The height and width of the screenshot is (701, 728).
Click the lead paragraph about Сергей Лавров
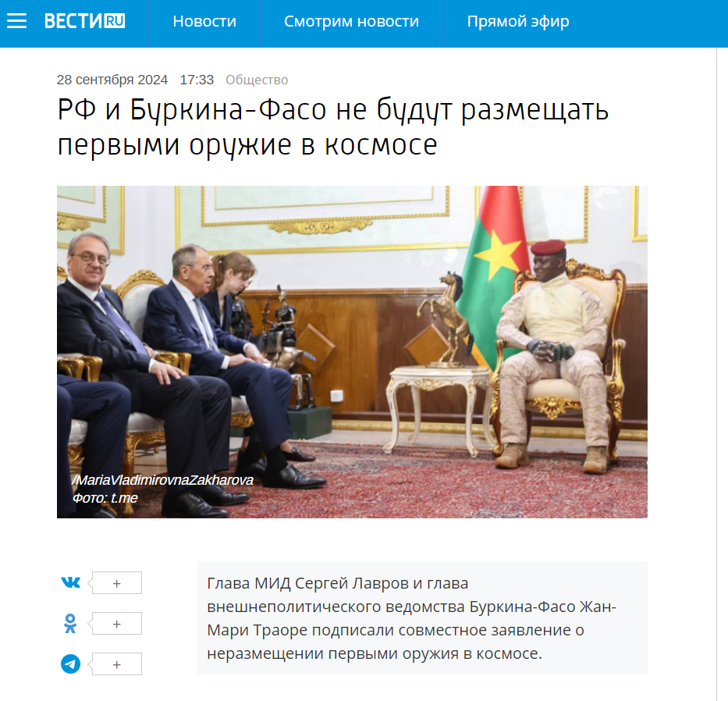[x=422, y=617]
